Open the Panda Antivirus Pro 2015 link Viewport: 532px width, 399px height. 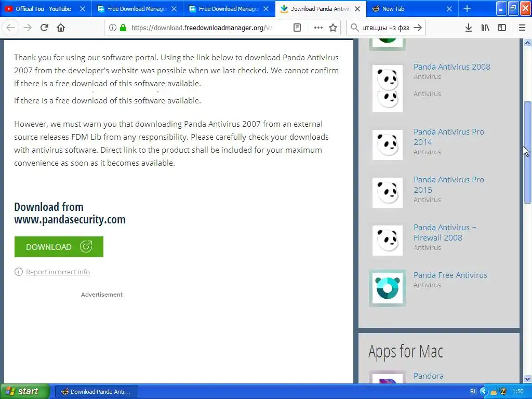tap(448, 184)
